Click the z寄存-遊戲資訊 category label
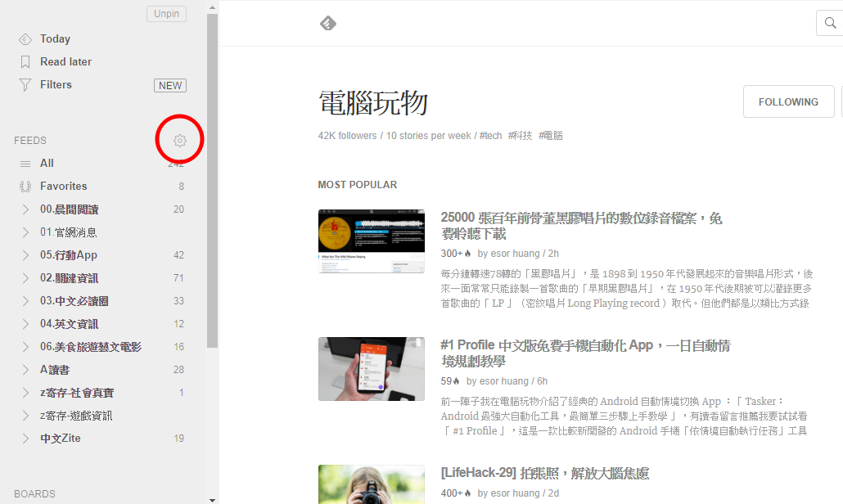843x504 pixels. (x=76, y=416)
